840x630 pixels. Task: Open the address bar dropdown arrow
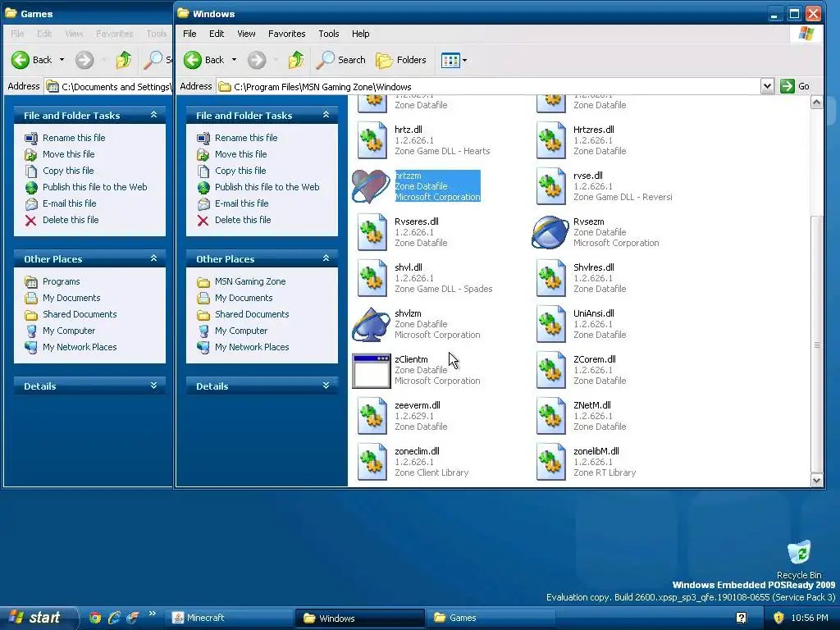click(x=767, y=86)
